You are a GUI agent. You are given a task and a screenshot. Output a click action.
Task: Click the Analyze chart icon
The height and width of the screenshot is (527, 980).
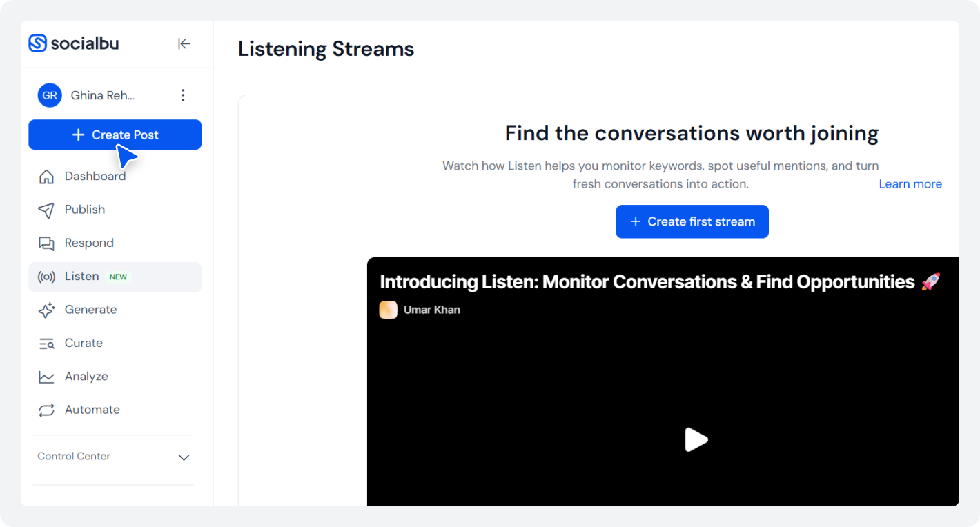(x=46, y=377)
